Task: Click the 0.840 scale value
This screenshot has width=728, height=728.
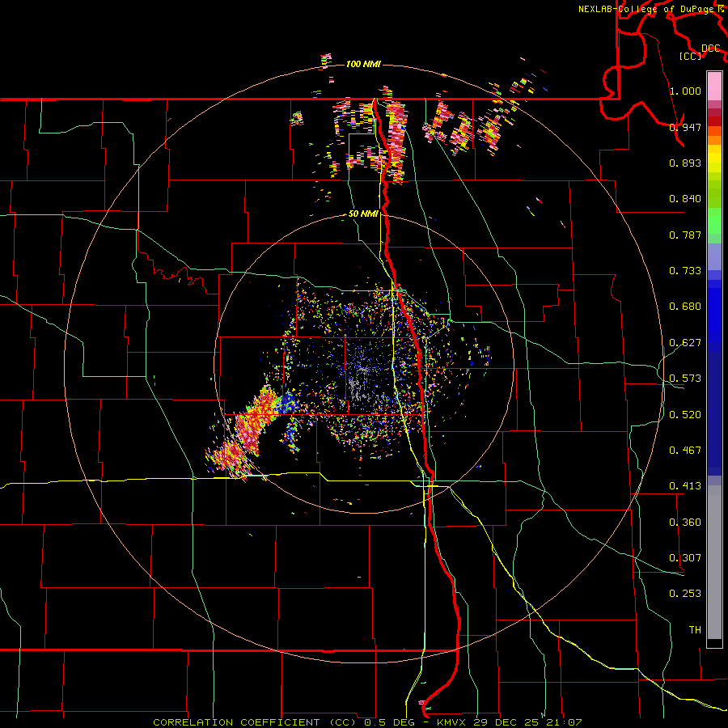Action: click(x=685, y=199)
